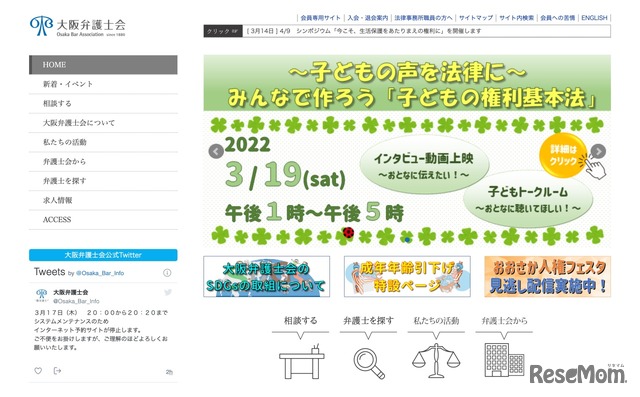Click 子どもトークルーム bubble in slide
This screenshot has width=640, height=397.
pos(528,199)
